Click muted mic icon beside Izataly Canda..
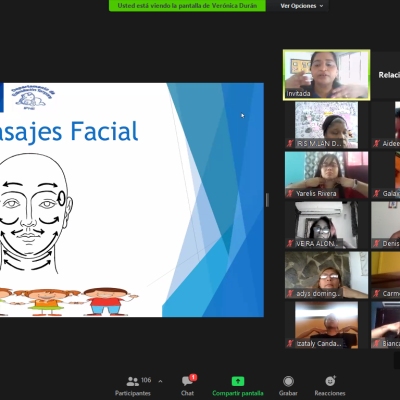The width and height of the screenshot is (400, 400). point(290,343)
